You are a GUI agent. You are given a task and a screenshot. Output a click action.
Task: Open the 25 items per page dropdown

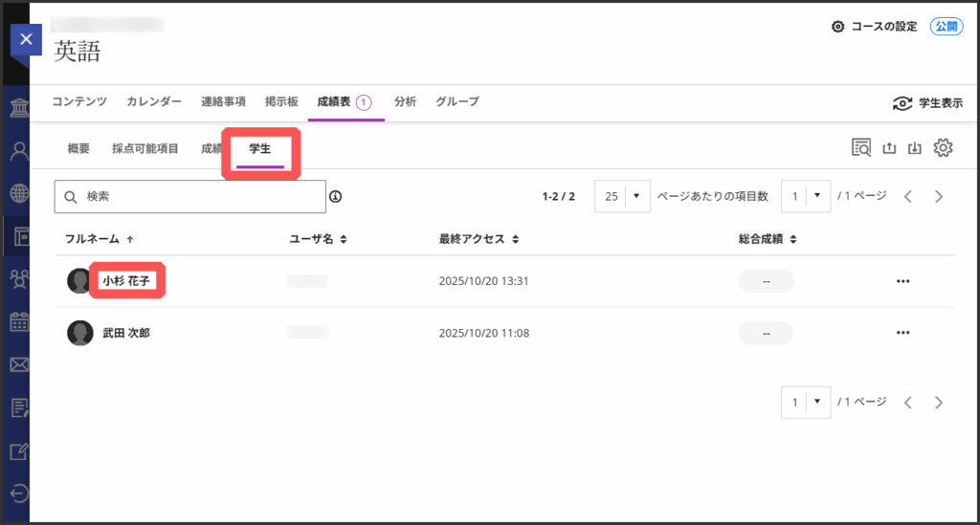pos(622,196)
